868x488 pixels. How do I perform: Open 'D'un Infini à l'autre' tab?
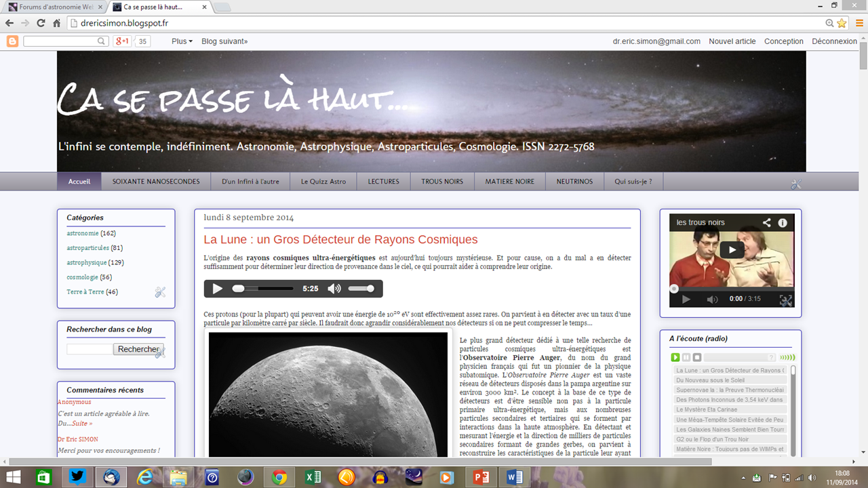pyautogui.click(x=250, y=182)
